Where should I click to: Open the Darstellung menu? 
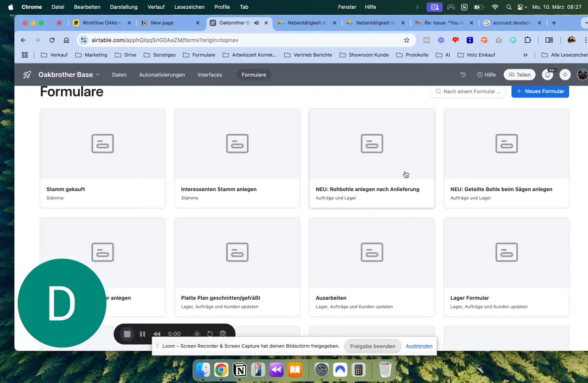(x=124, y=7)
